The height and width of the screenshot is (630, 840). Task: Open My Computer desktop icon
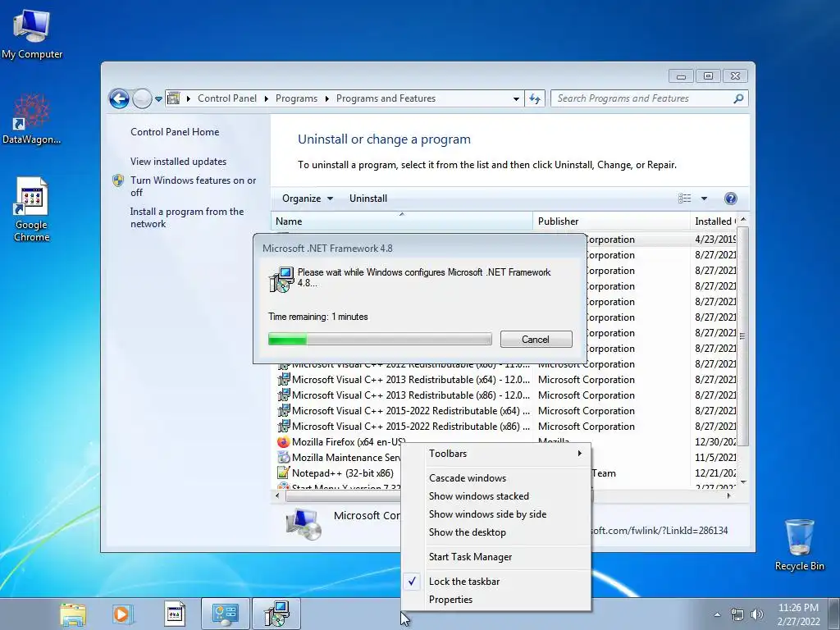pos(32,34)
